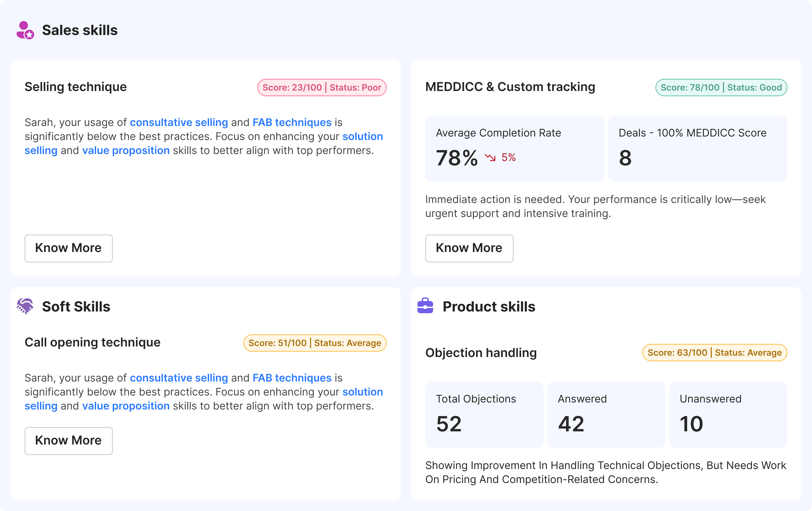This screenshot has width=812, height=511.
Task: Open Know More under Selling technique
Action: tap(68, 248)
